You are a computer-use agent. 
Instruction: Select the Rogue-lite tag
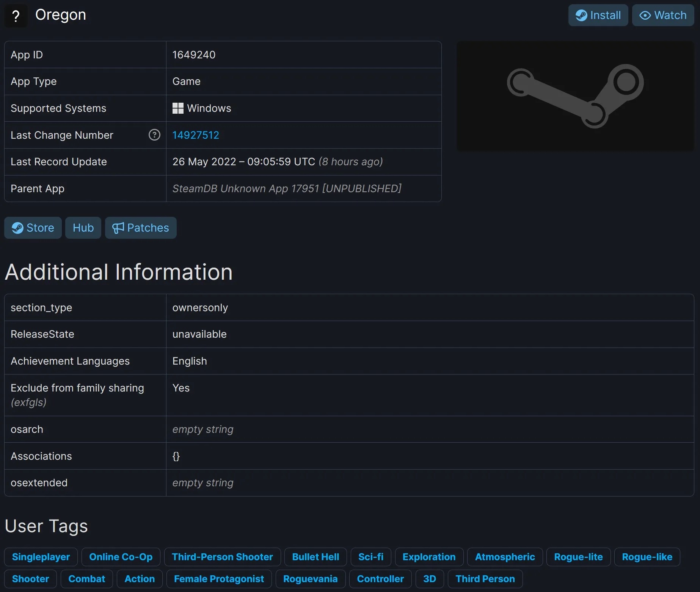(x=579, y=557)
